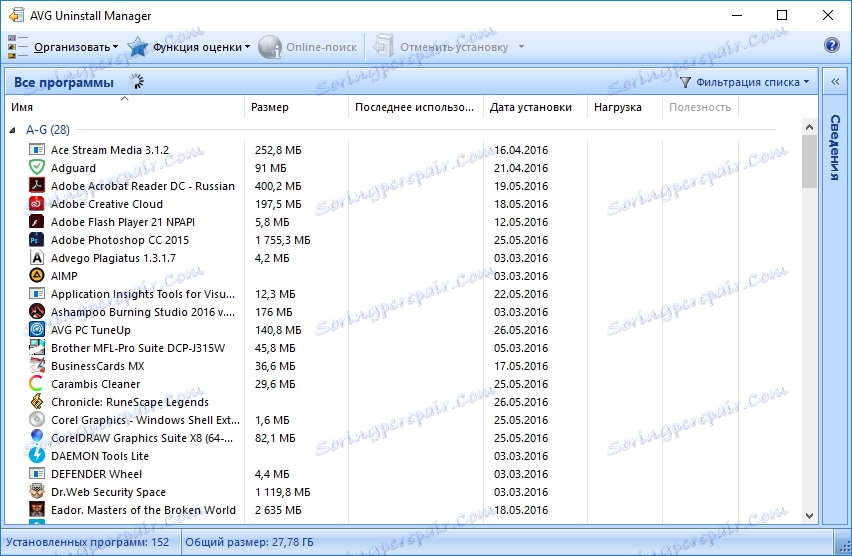
Task: Click the DAEMON Tools Lite icon
Action: click(36, 455)
